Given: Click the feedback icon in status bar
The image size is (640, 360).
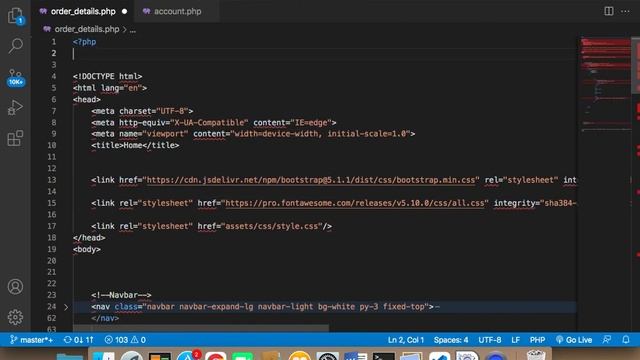Looking at the screenshot, I should click(x=607, y=340).
